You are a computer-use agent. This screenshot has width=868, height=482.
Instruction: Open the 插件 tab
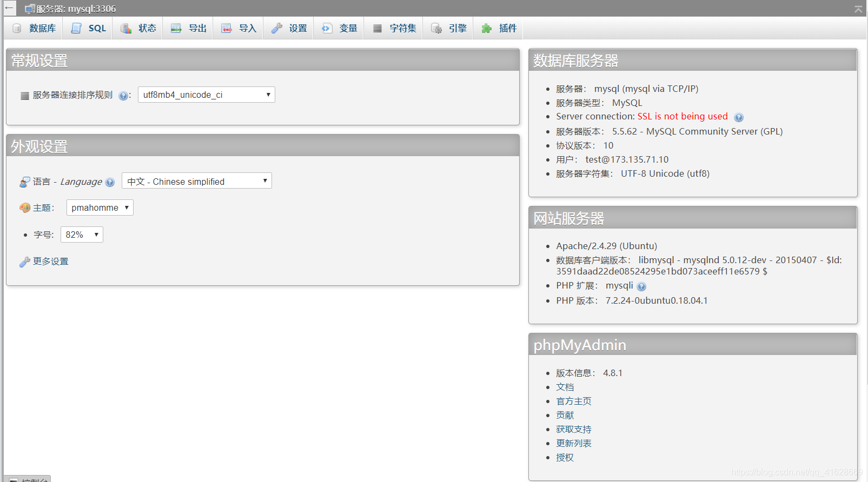click(x=498, y=28)
